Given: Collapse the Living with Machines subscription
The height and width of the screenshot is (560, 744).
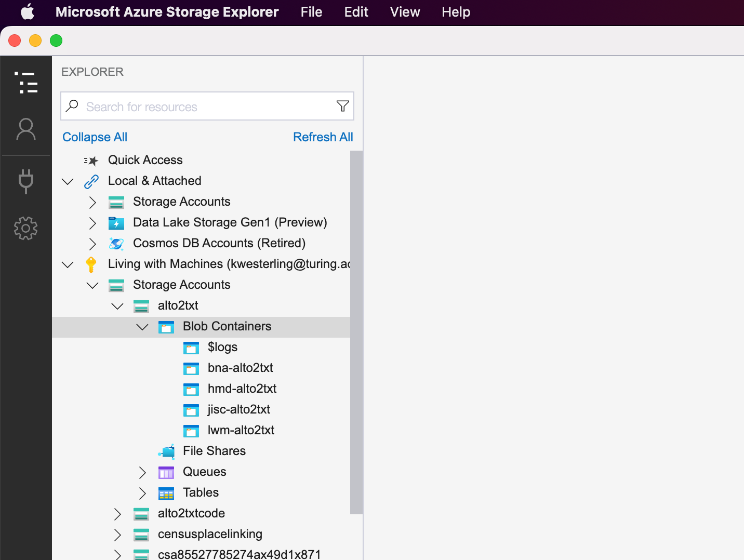Looking at the screenshot, I should (68, 264).
